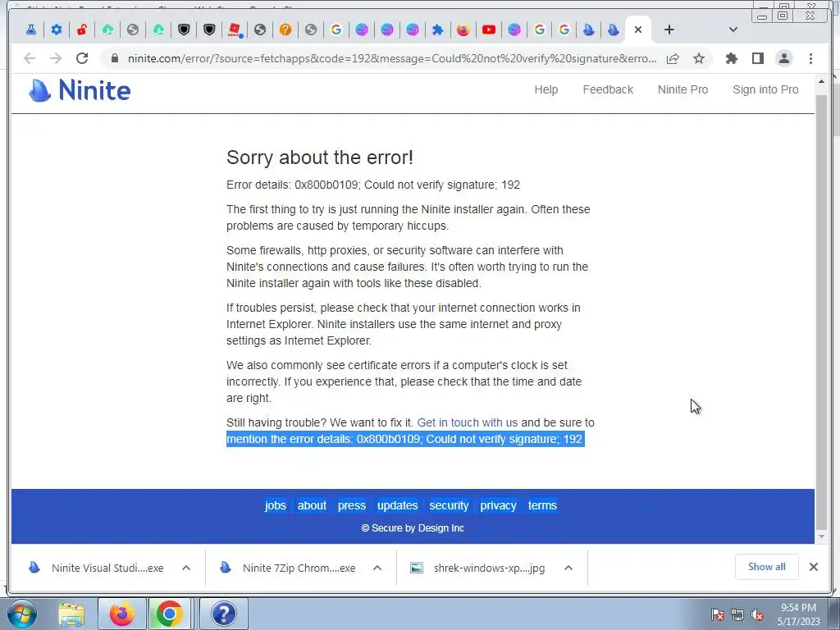Open the Feedback link

click(x=608, y=90)
